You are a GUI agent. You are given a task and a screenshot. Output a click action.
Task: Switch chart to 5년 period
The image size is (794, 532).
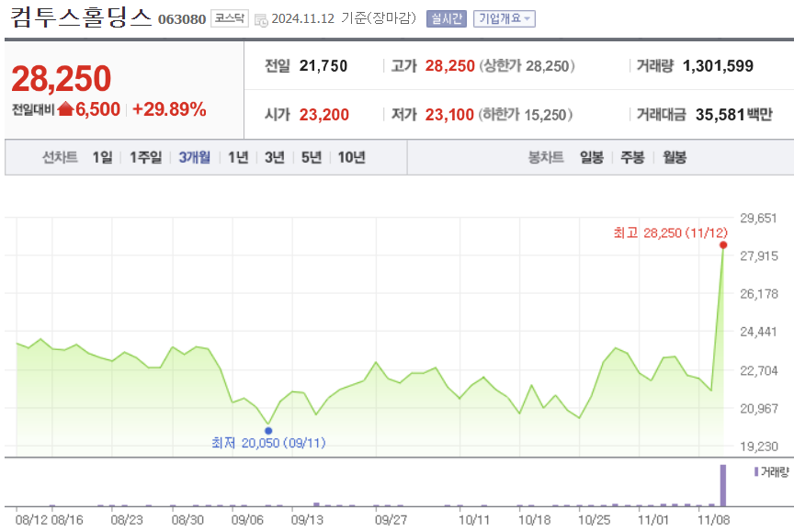[x=312, y=157]
